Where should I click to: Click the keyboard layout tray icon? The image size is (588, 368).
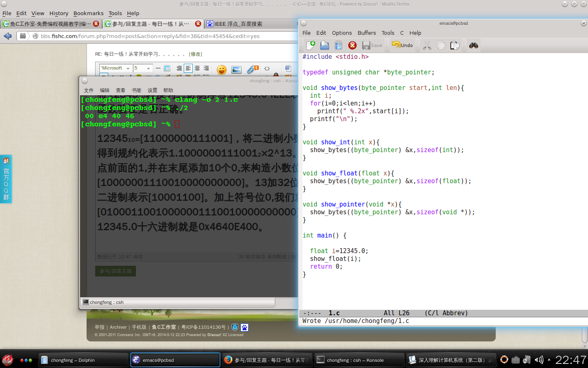pos(516,360)
